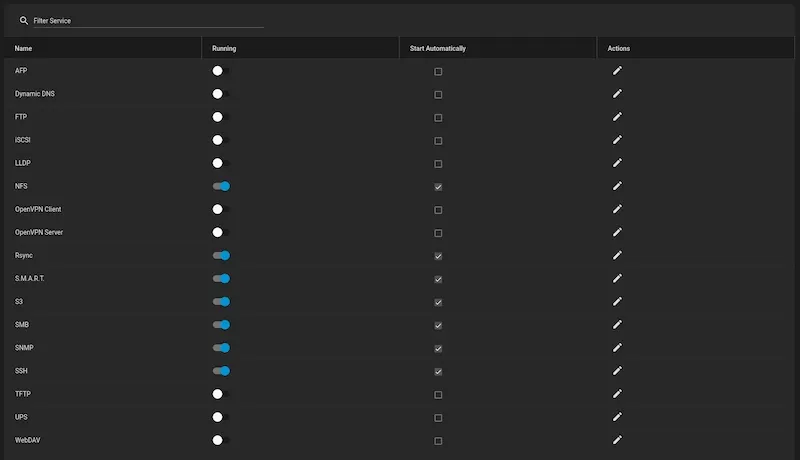Check Start Automatically for Dynamic DNS
Image resolution: width=800 pixels, height=460 pixels.
[x=438, y=95]
